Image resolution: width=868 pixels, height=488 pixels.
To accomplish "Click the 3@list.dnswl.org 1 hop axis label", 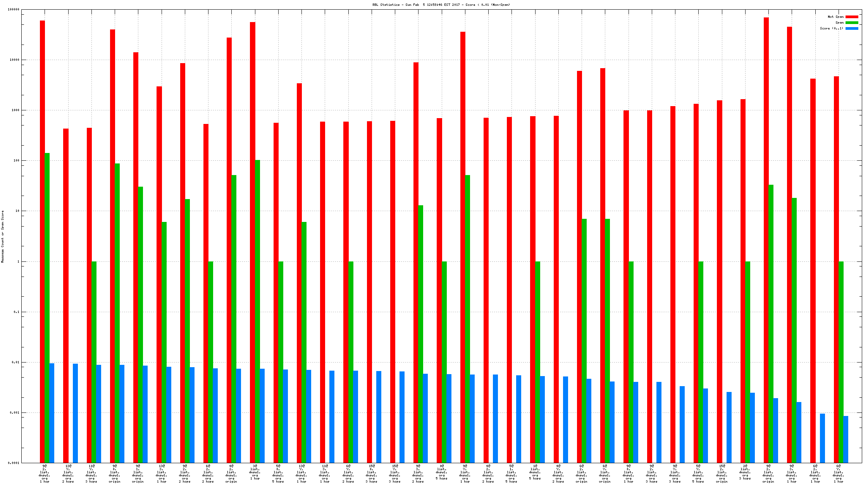I will click(x=255, y=472).
